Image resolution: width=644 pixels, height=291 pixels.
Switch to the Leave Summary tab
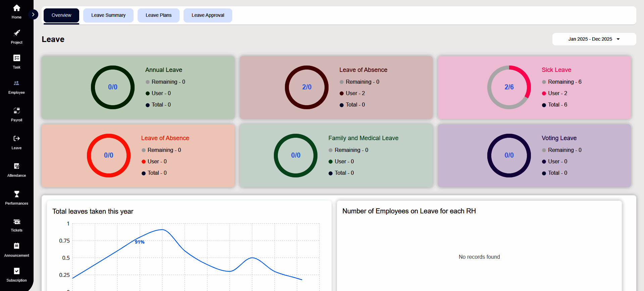pyautogui.click(x=108, y=15)
